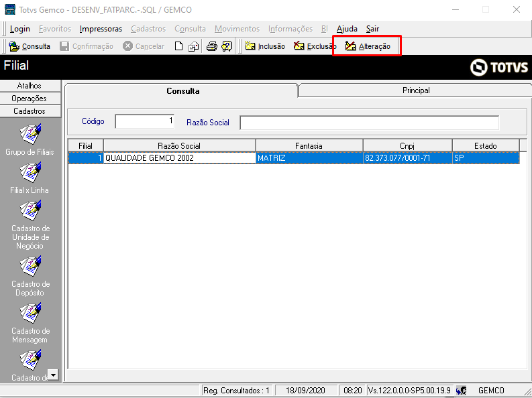Click the 82.373.077/0001-71 Cnpj cell
The image size is (532, 398).
(407, 158)
